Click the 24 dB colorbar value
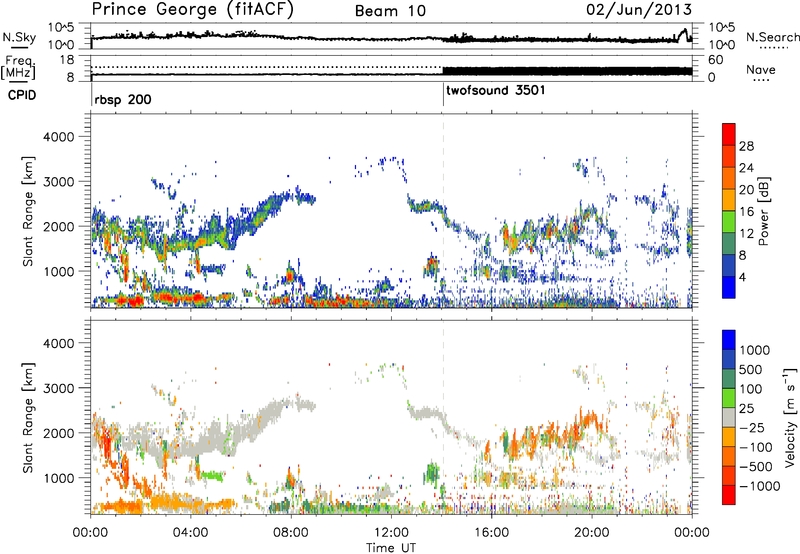Image resolution: width=800 pixels, height=554 pixels. coord(746,168)
